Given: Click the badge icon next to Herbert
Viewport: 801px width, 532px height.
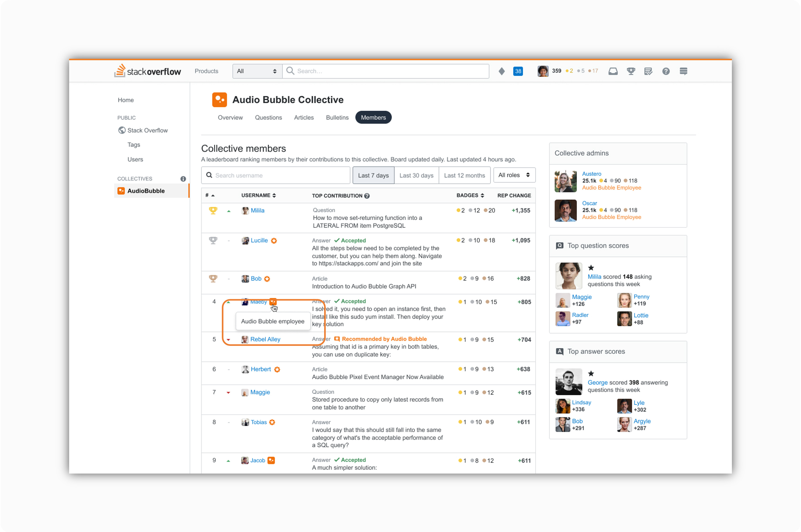Looking at the screenshot, I should click(277, 370).
